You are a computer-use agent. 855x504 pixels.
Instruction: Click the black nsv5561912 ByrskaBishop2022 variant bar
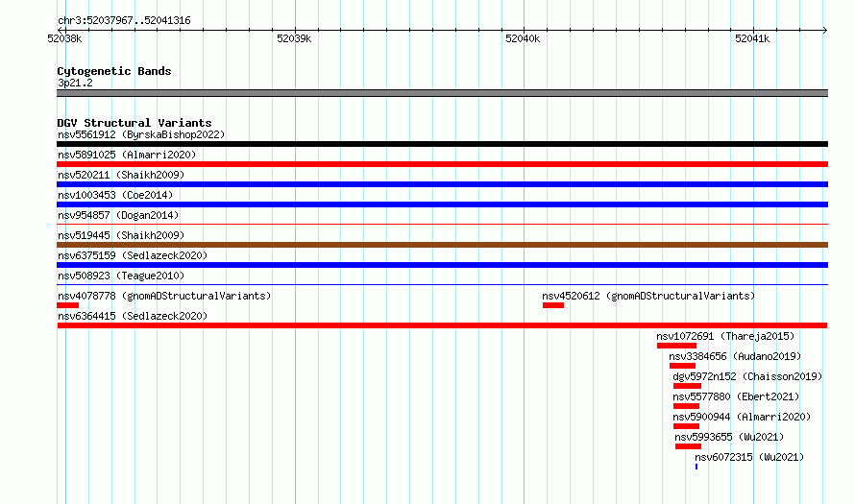(x=442, y=144)
